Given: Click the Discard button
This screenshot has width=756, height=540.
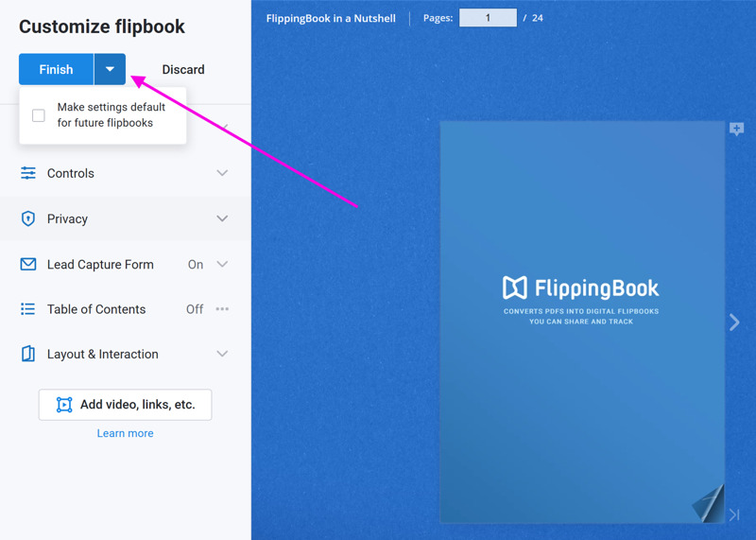Looking at the screenshot, I should pyautogui.click(x=183, y=69).
